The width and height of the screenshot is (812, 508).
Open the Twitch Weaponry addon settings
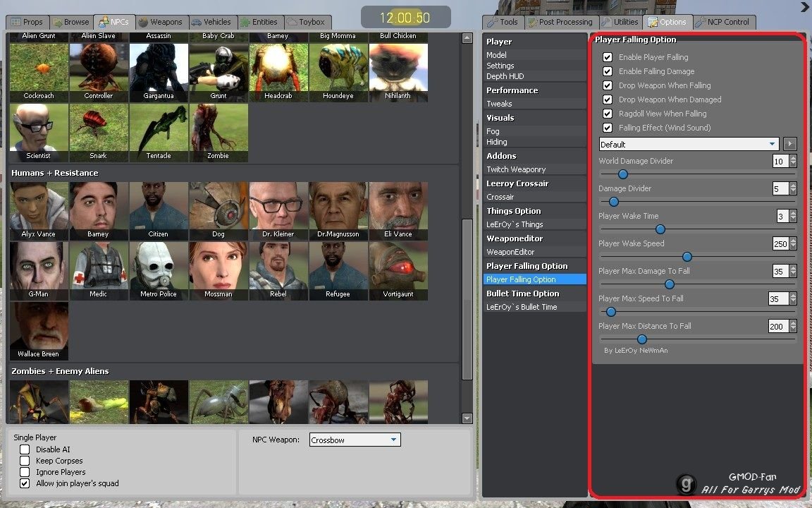pos(516,169)
